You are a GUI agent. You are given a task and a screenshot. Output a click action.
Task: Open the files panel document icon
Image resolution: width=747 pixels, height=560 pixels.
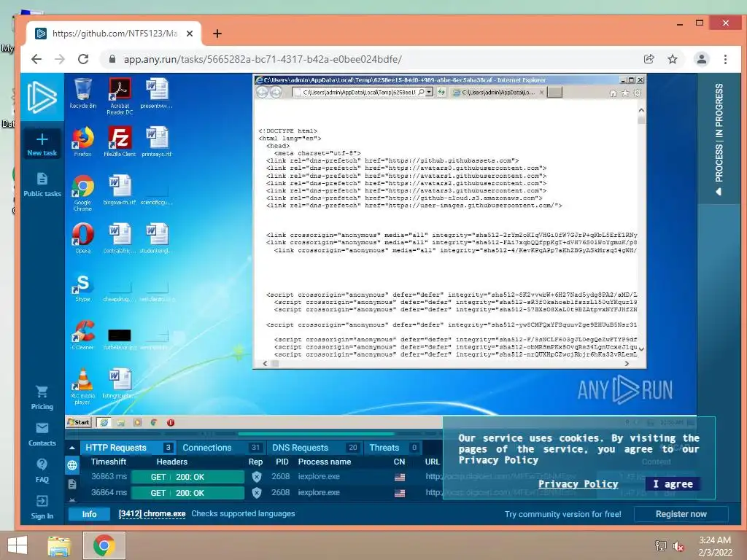72,484
